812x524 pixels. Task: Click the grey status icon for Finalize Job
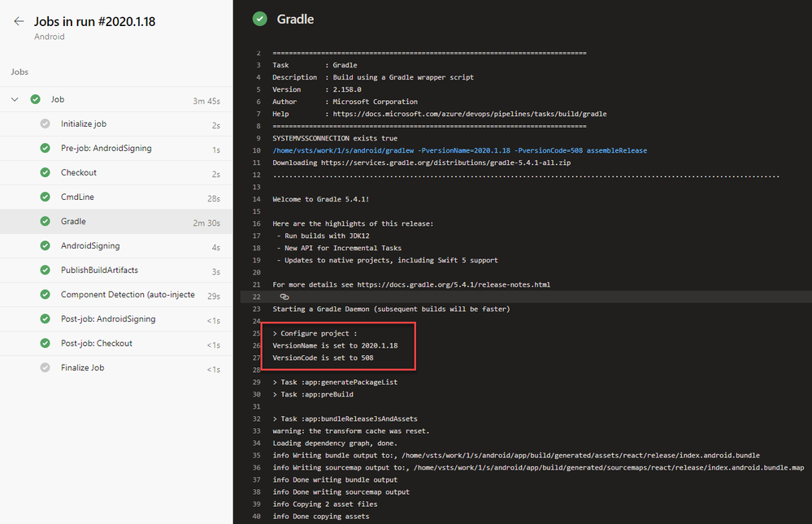[45, 368]
